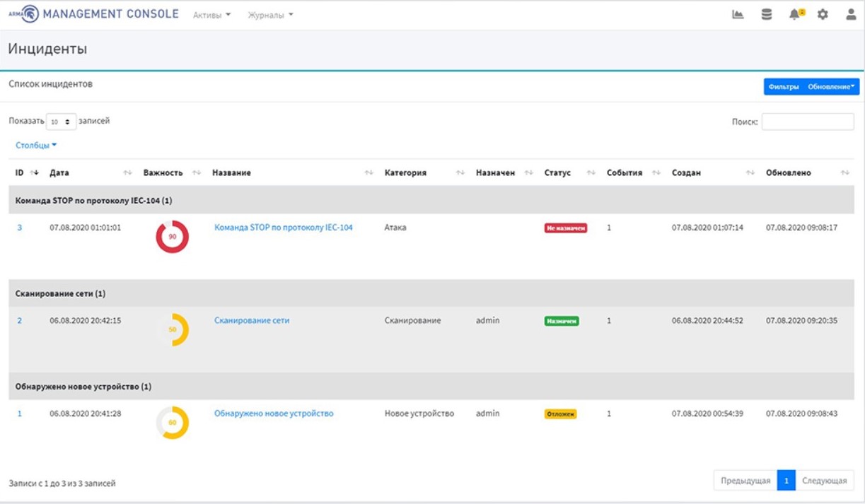Open incident link Сканирование сети
Viewport: 865px width, 504px height.
click(252, 320)
